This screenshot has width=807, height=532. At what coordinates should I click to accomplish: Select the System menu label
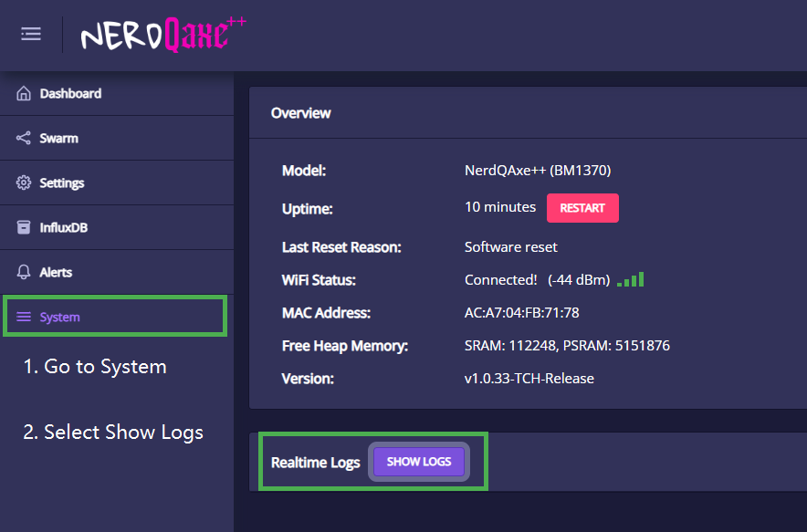coord(60,318)
